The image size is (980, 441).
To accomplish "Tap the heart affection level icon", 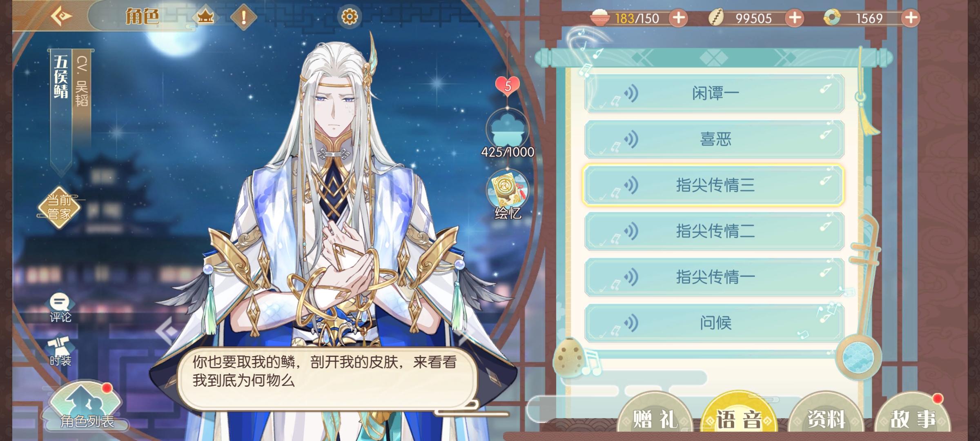I will tap(508, 86).
